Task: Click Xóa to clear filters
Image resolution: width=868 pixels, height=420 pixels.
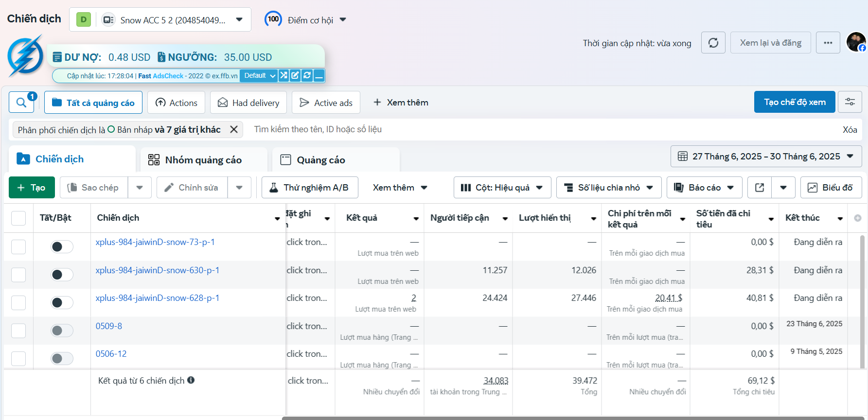Action: tap(850, 129)
